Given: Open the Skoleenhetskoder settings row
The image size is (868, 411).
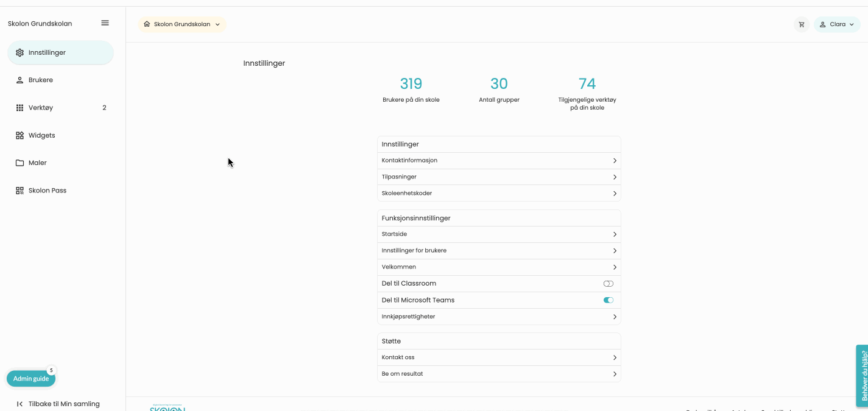Looking at the screenshot, I should tap(499, 194).
